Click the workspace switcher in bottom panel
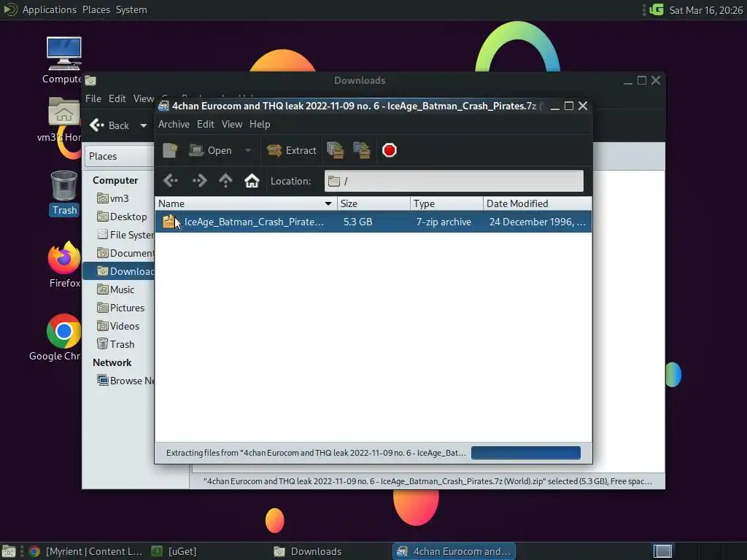 click(x=662, y=551)
